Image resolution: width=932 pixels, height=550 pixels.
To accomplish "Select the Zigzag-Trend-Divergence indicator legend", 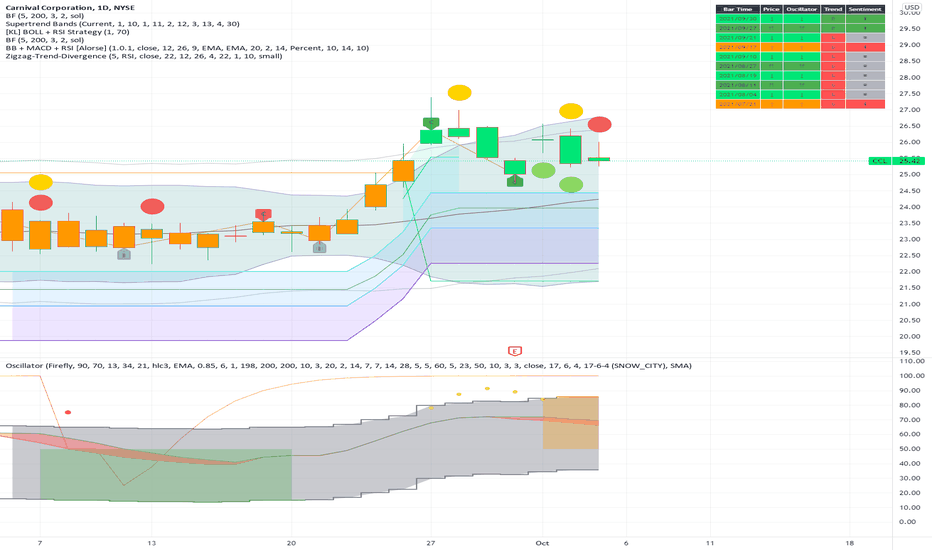I will click(144, 56).
